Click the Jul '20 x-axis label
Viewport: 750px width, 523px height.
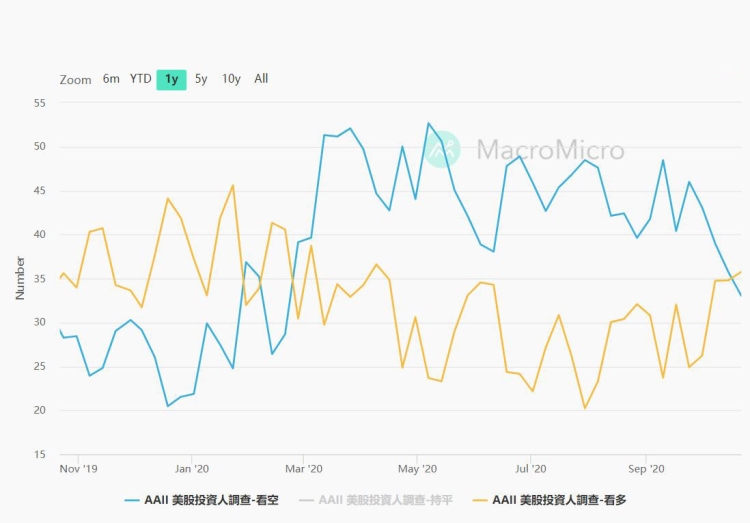531,468
